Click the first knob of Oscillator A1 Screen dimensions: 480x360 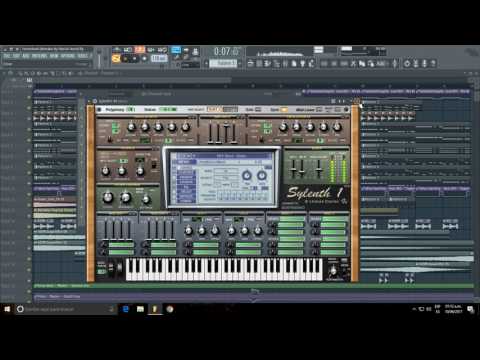pyautogui.click(x=132, y=127)
